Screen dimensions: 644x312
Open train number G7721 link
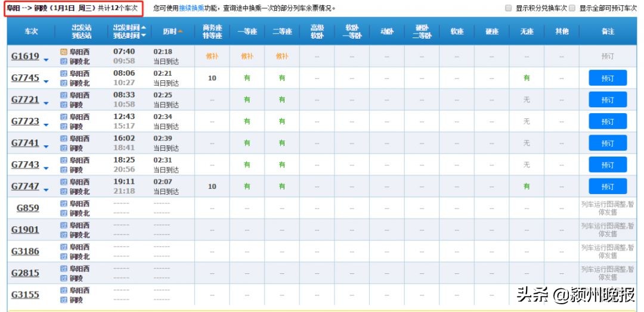coord(25,99)
